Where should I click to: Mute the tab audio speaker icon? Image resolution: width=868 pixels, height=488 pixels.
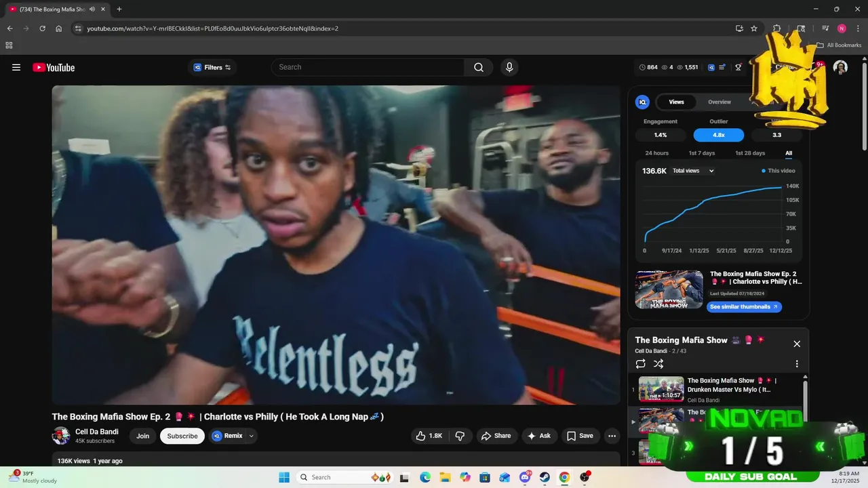pos(92,9)
